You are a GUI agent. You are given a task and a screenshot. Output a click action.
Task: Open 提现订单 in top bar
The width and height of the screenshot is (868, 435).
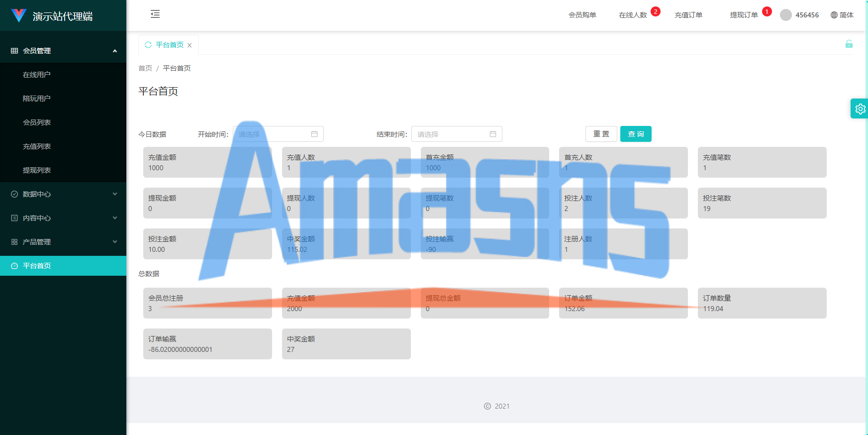point(744,15)
